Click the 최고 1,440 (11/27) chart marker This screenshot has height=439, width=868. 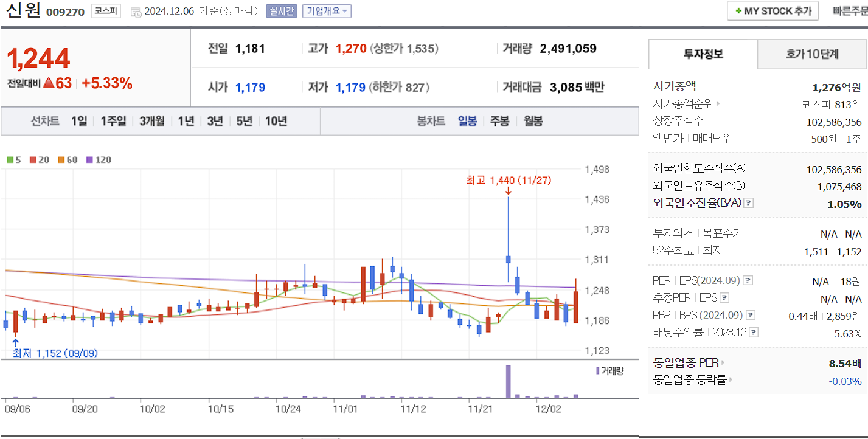(x=509, y=181)
